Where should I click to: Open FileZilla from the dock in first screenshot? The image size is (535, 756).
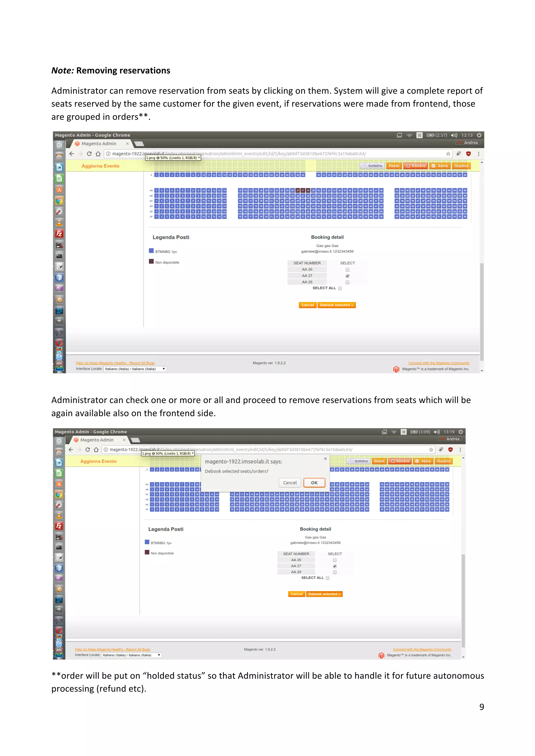coord(59,233)
